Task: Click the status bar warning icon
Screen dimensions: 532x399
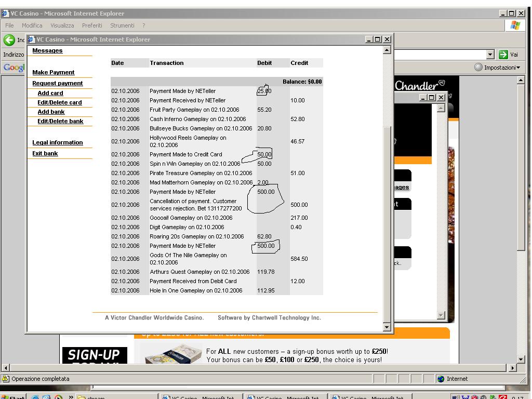Action: pyautogui.click(x=5, y=379)
